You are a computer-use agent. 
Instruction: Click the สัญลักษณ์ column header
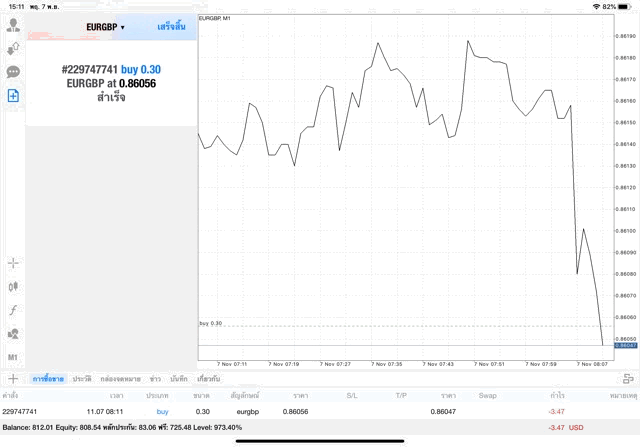[245, 396]
